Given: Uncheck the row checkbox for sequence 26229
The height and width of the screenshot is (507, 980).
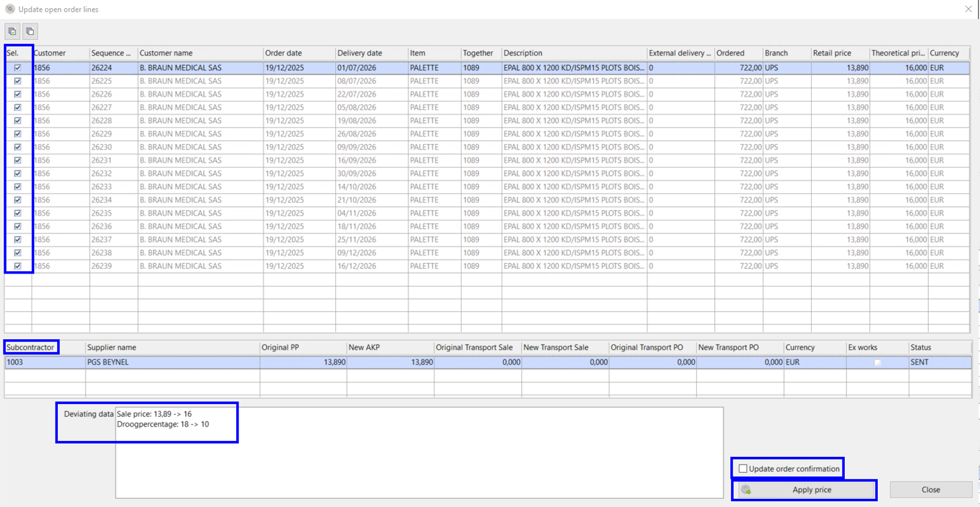Looking at the screenshot, I should coord(18,134).
